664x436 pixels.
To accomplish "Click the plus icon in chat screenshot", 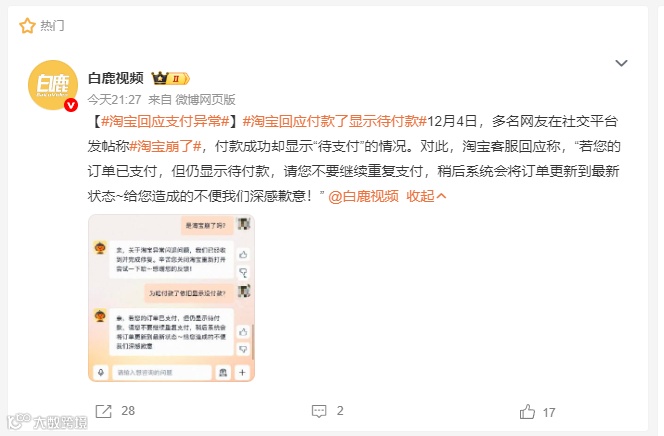I will (242, 373).
